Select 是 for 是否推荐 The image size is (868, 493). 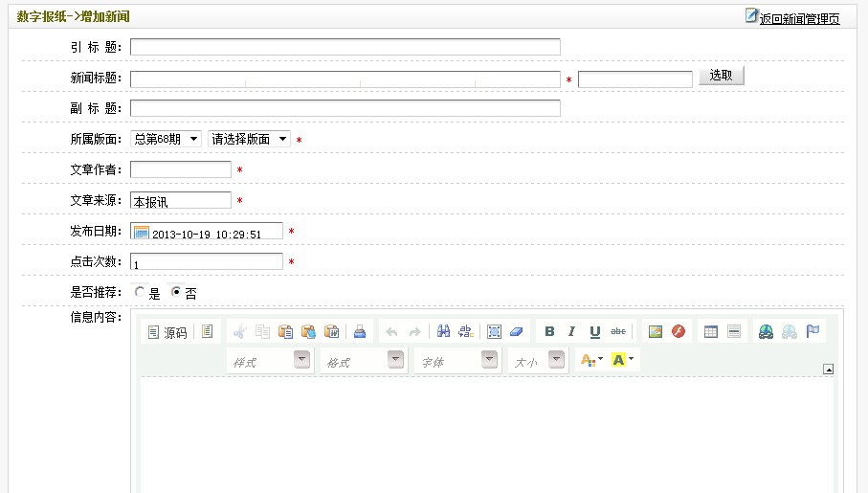coord(140,291)
